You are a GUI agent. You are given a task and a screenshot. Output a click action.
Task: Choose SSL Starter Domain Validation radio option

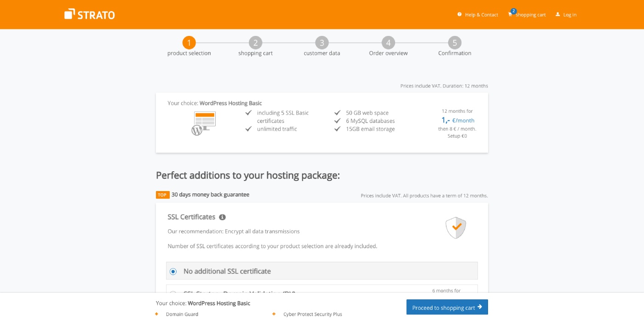tap(173, 293)
